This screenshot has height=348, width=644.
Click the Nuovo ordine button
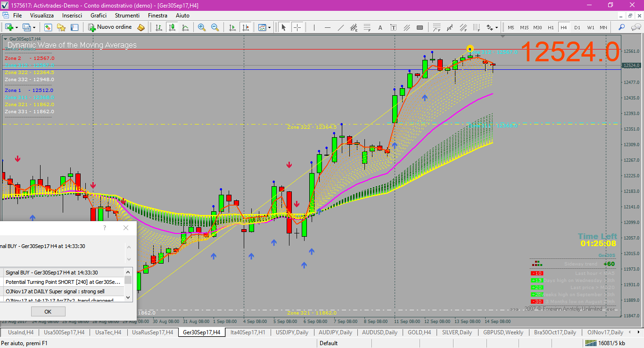[x=110, y=27]
